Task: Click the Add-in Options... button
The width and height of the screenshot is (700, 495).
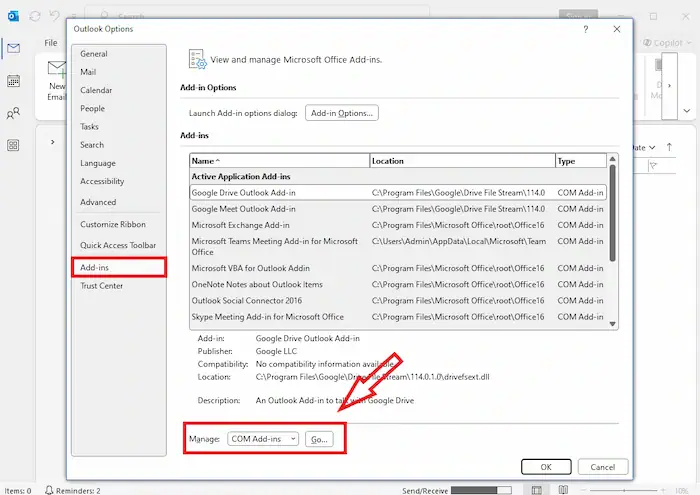Action: click(342, 113)
